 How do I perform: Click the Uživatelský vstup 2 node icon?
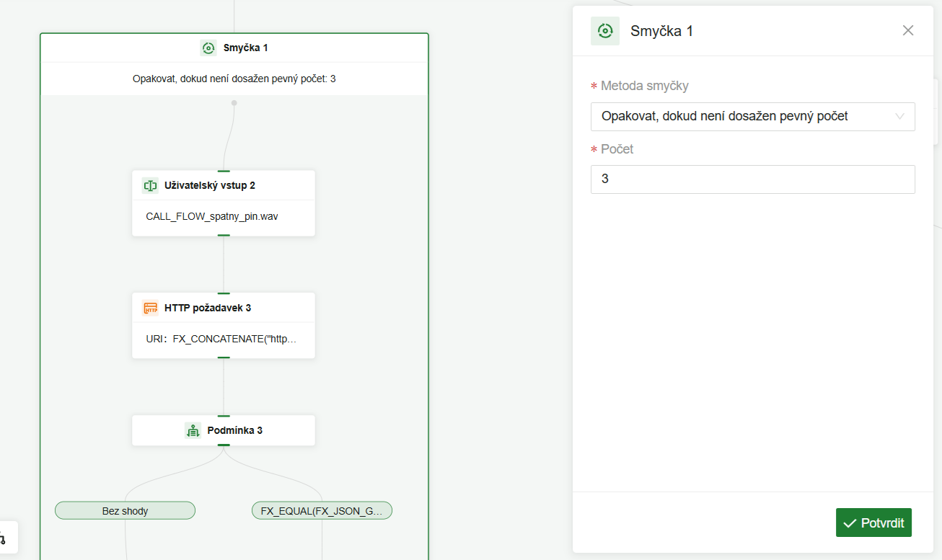pyautogui.click(x=150, y=185)
